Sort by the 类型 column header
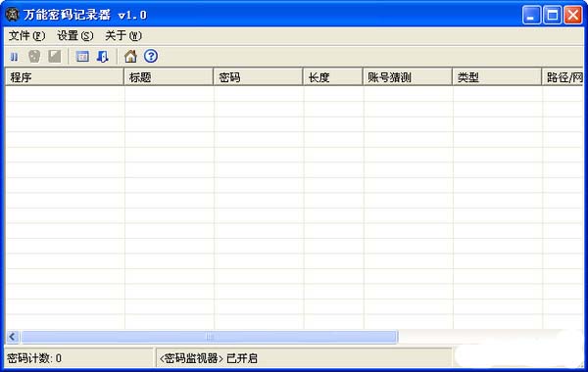Image resolution: width=588 pixels, height=372 pixels. pos(497,77)
